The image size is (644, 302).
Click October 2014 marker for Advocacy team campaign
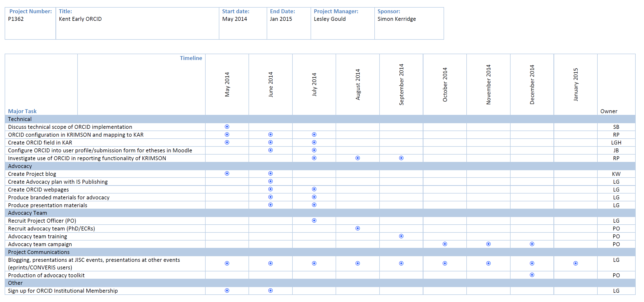coord(445,244)
